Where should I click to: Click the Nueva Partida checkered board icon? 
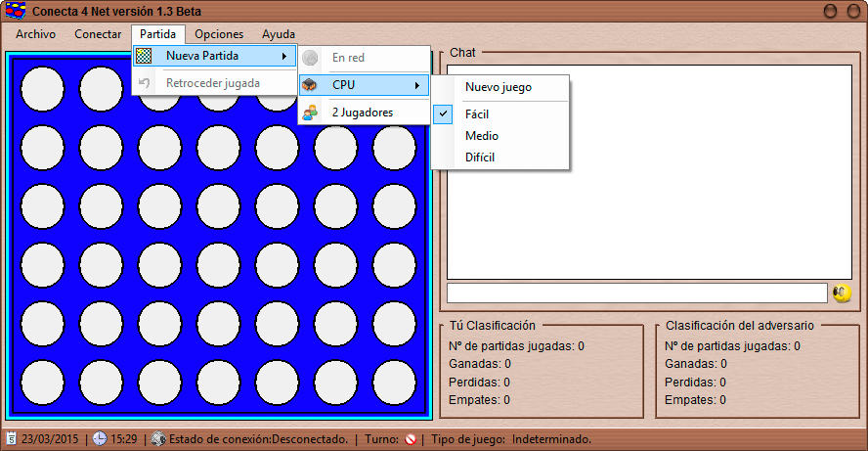tap(145, 56)
